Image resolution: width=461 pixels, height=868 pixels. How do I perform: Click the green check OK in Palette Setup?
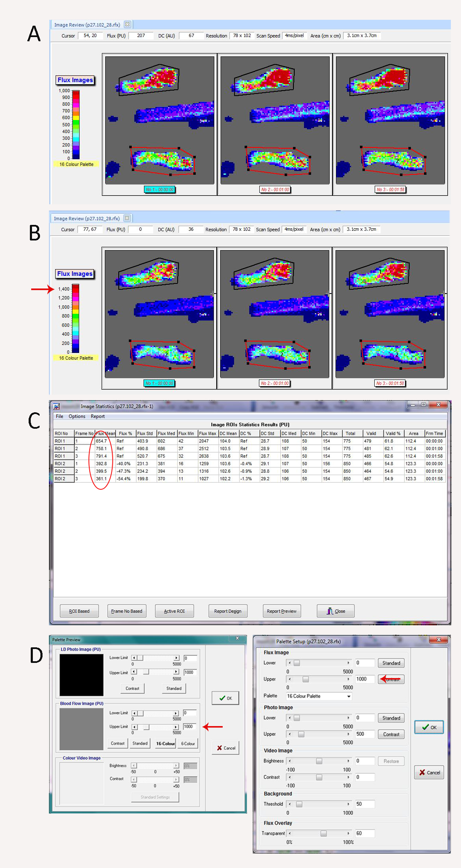coord(429,727)
